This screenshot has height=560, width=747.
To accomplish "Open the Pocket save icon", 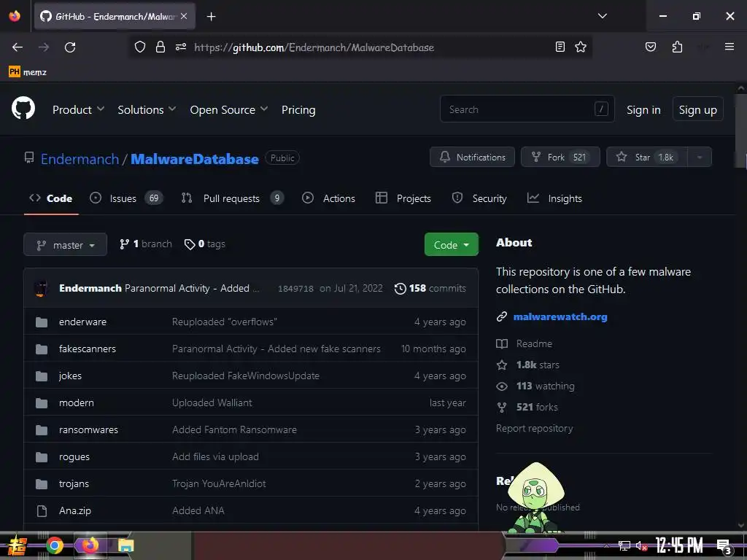I will [650, 47].
